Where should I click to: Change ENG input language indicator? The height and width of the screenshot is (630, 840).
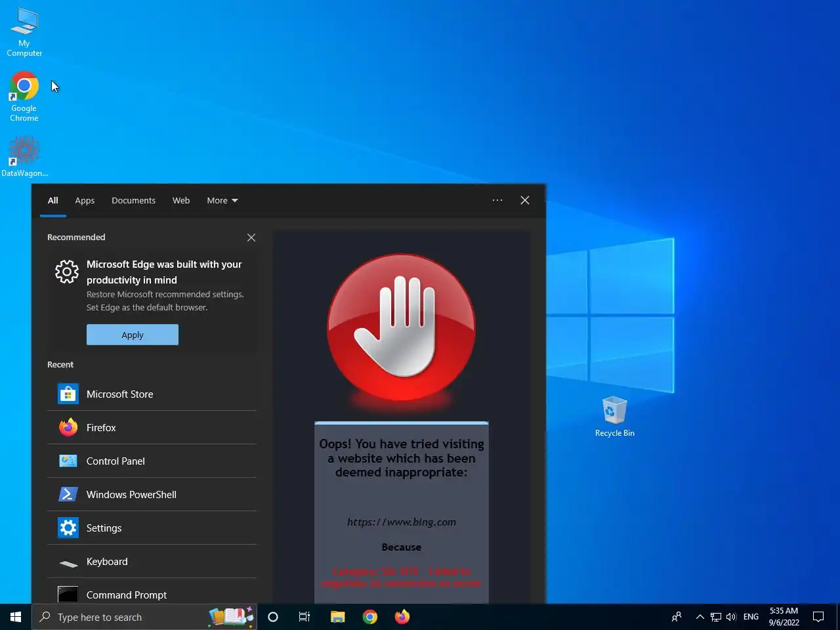click(751, 617)
